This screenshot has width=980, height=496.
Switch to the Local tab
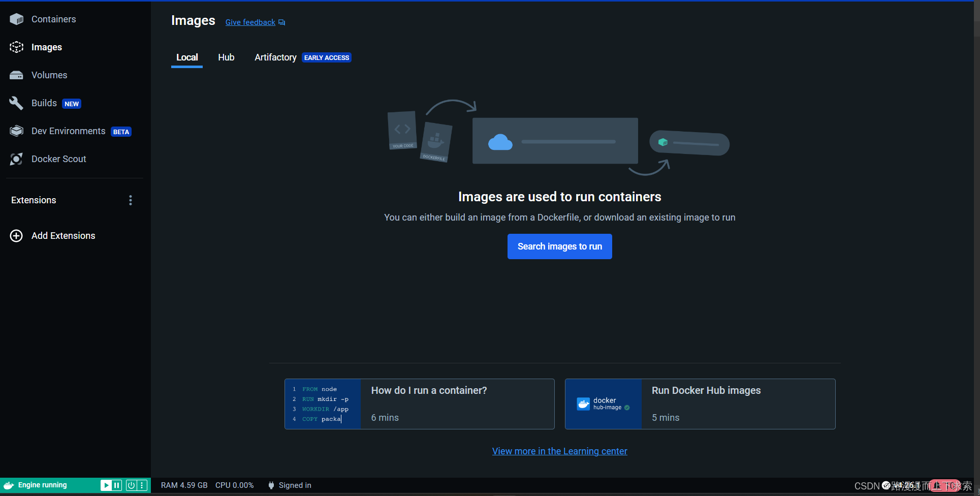click(187, 57)
